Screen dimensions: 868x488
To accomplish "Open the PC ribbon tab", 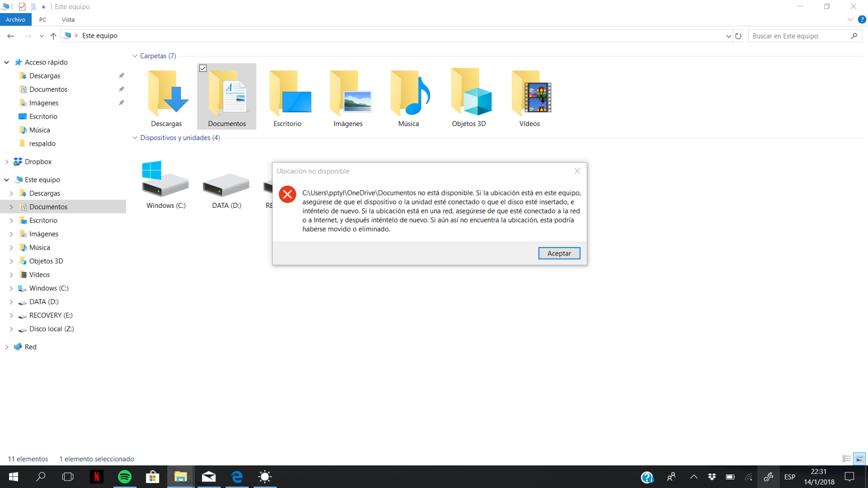I will 43,20.
